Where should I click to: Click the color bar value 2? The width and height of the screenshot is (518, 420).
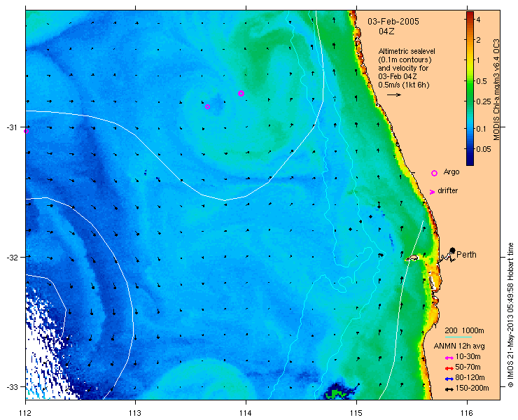(x=478, y=40)
